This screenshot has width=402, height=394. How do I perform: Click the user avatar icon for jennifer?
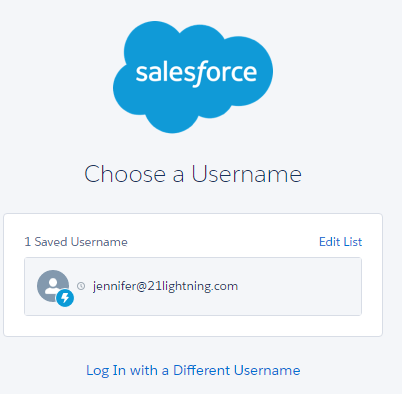pos(53,286)
